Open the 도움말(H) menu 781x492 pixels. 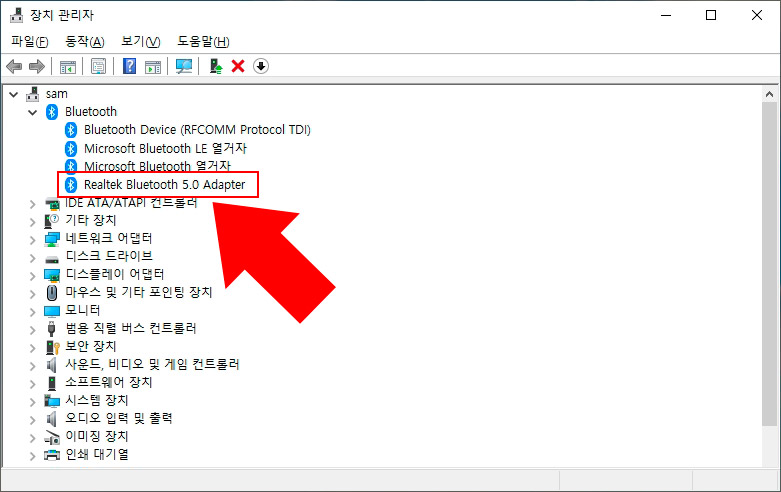click(x=203, y=42)
